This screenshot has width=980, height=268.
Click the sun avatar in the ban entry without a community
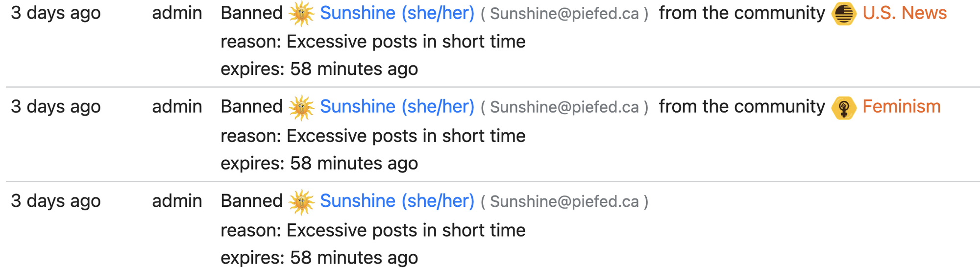pyautogui.click(x=301, y=202)
